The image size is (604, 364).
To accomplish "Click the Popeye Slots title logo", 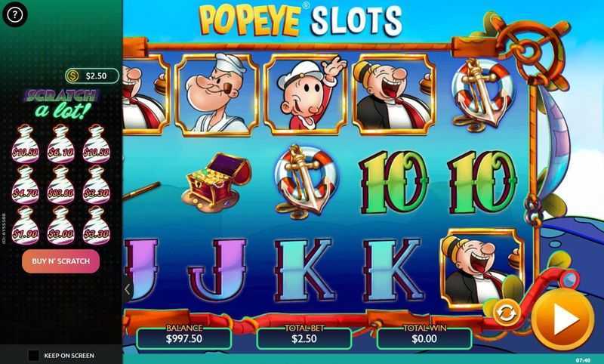I will pos(300,20).
